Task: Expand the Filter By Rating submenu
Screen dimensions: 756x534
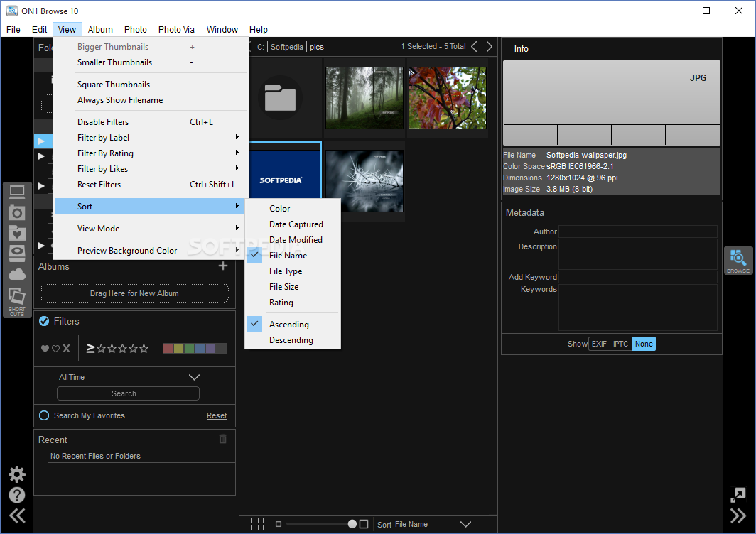Action: (151, 153)
